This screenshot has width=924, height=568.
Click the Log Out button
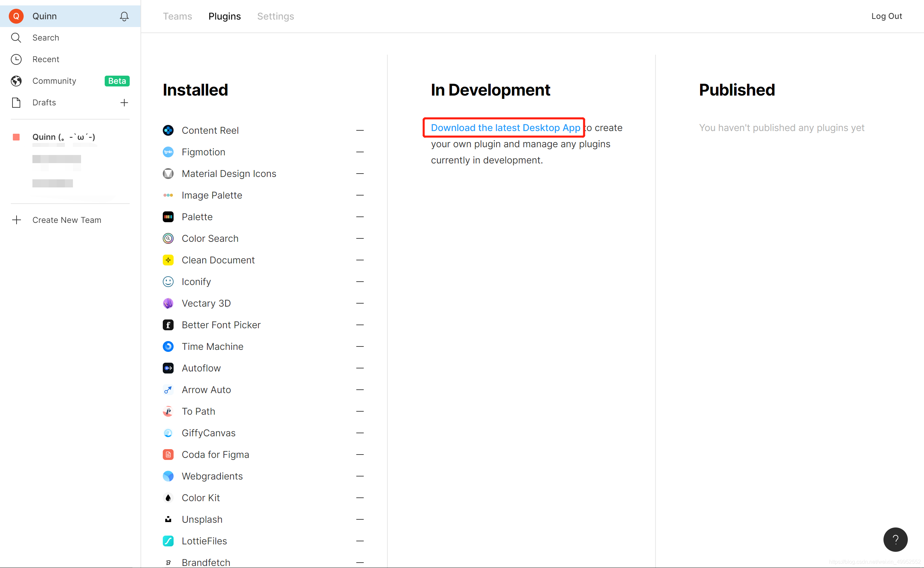[886, 16]
